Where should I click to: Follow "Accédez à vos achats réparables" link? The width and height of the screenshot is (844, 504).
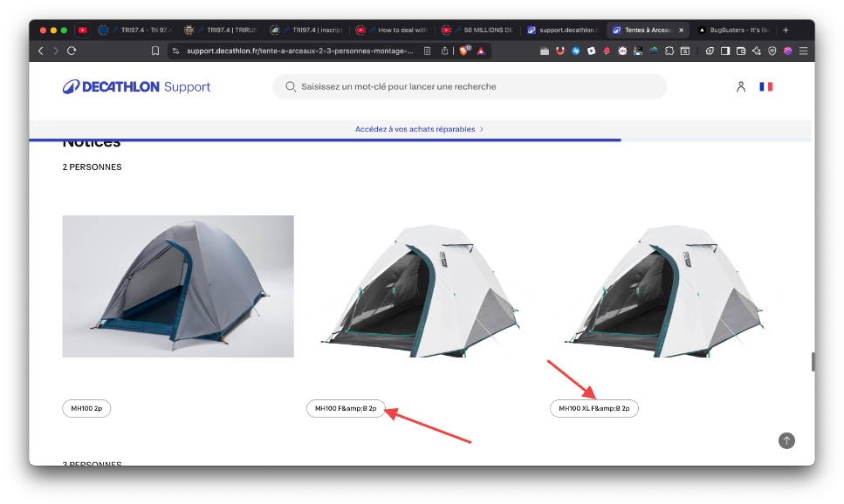pos(419,129)
